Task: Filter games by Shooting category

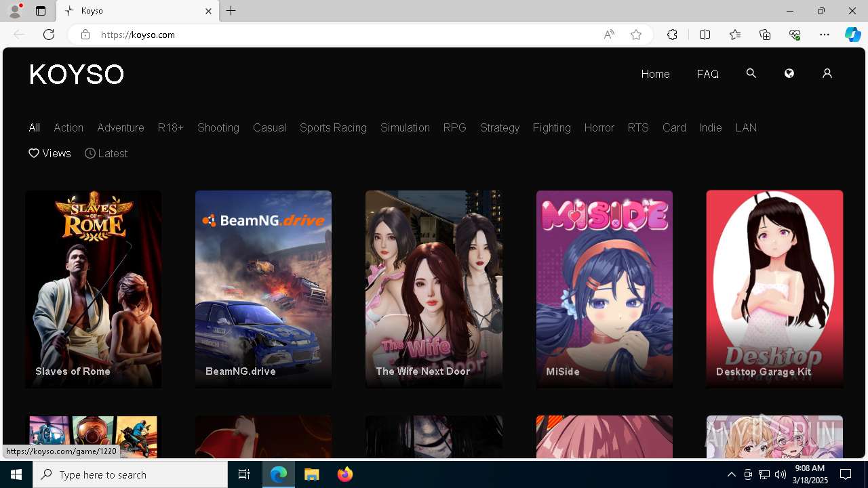Action: 218,127
